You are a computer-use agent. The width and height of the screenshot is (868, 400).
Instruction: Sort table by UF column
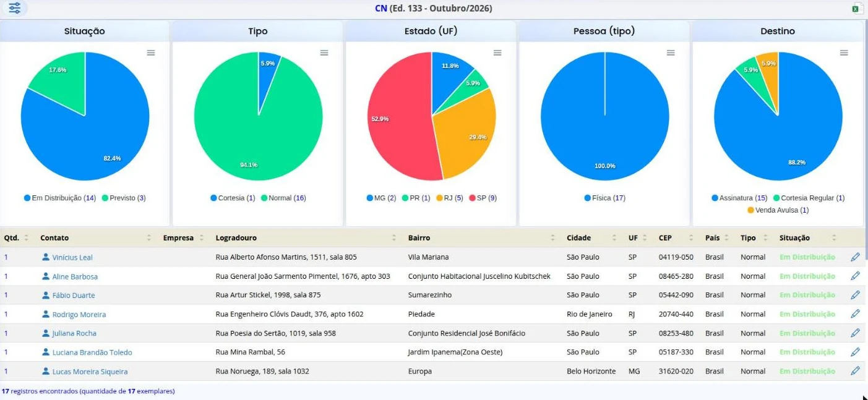coord(637,238)
